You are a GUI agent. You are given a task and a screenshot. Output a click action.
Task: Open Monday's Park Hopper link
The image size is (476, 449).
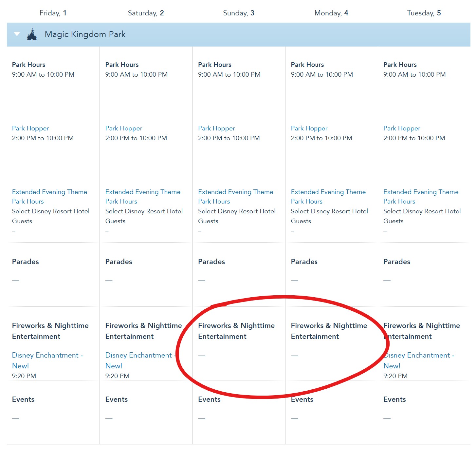coord(309,128)
